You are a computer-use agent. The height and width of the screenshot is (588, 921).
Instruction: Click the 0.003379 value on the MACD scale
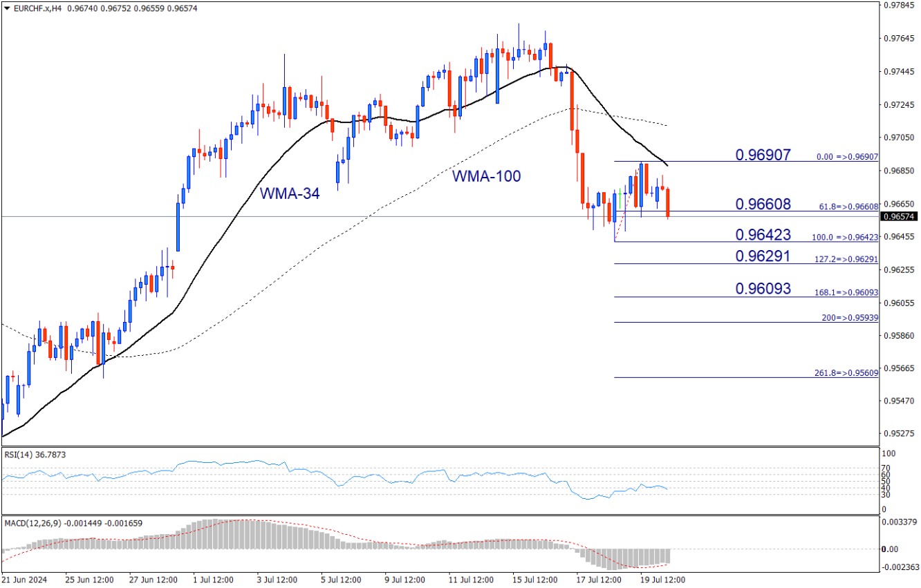[901, 522]
